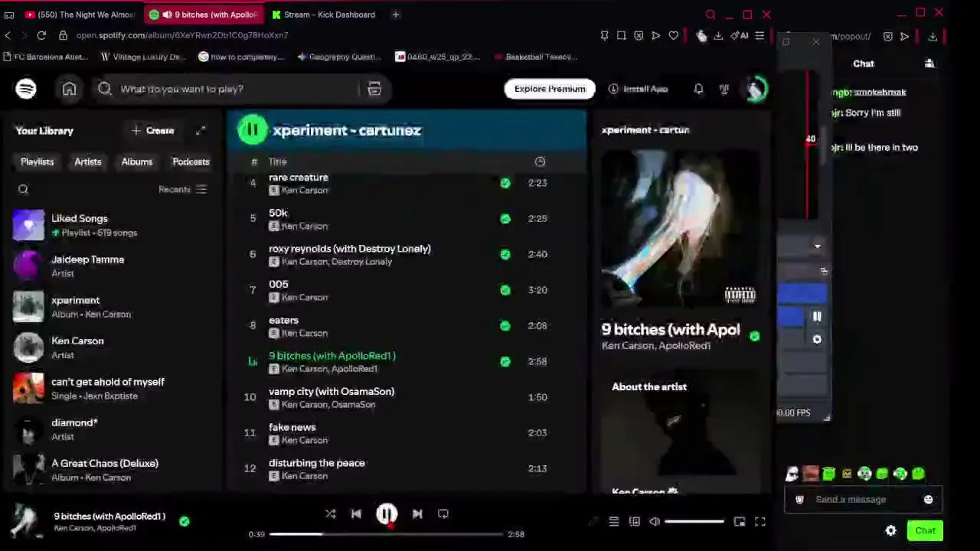The width and height of the screenshot is (980, 551).
Task: Toggle saved check for roxy reynolds
Action: (505, 255)
